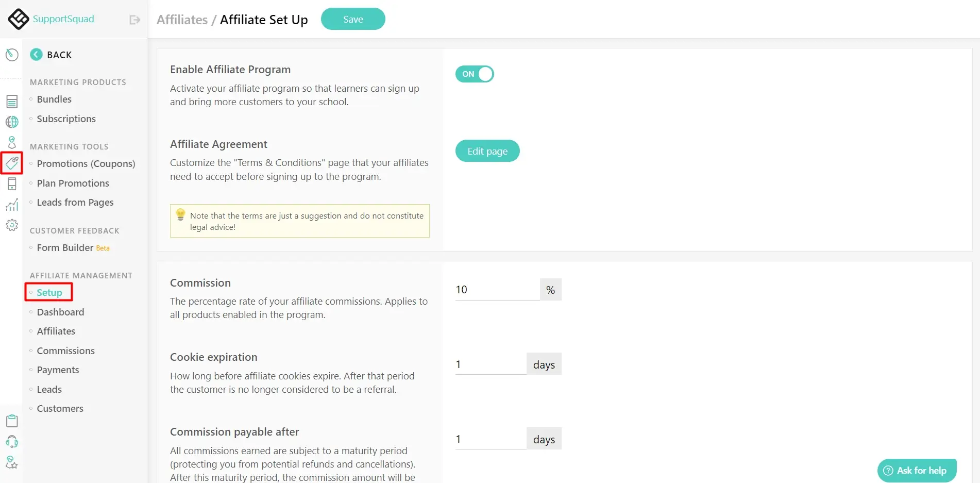
Task: Open the mobile app sidebar icon
Action: [x=12, y=184]
